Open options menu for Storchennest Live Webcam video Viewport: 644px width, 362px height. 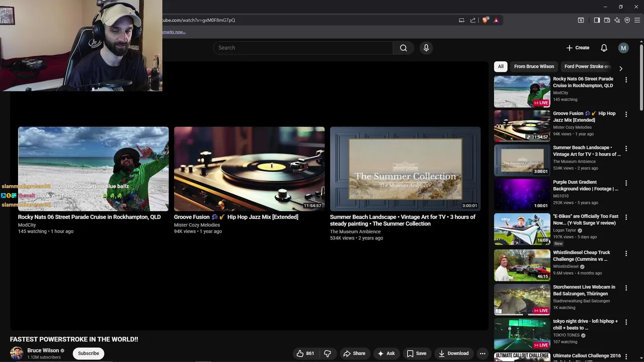coord(626,288)
